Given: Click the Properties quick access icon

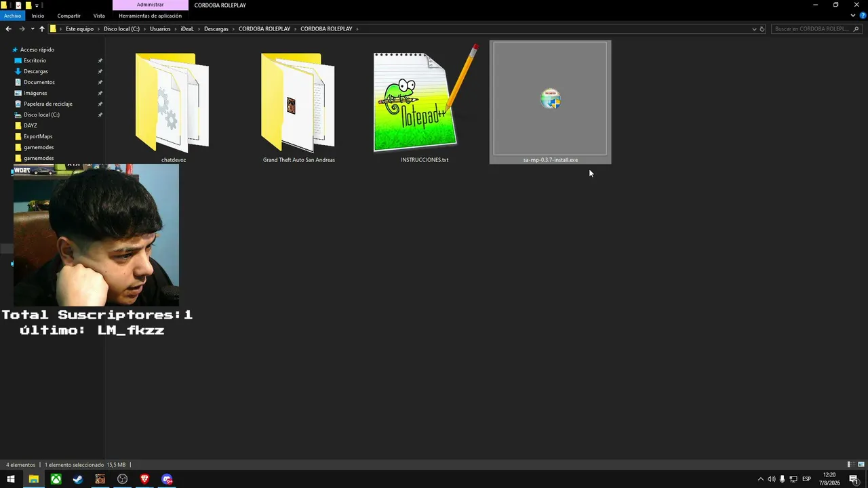Looking at the screenshot, I should [18, 5].
